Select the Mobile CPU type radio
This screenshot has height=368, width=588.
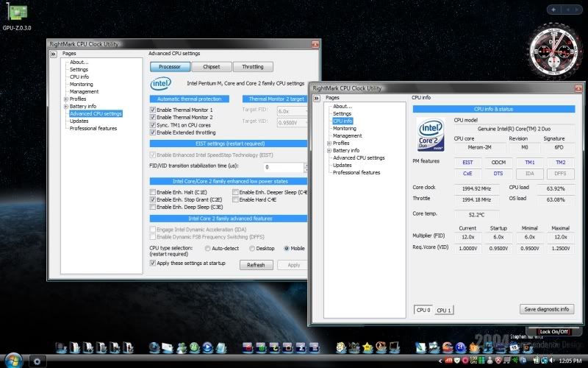click(287, 248)
